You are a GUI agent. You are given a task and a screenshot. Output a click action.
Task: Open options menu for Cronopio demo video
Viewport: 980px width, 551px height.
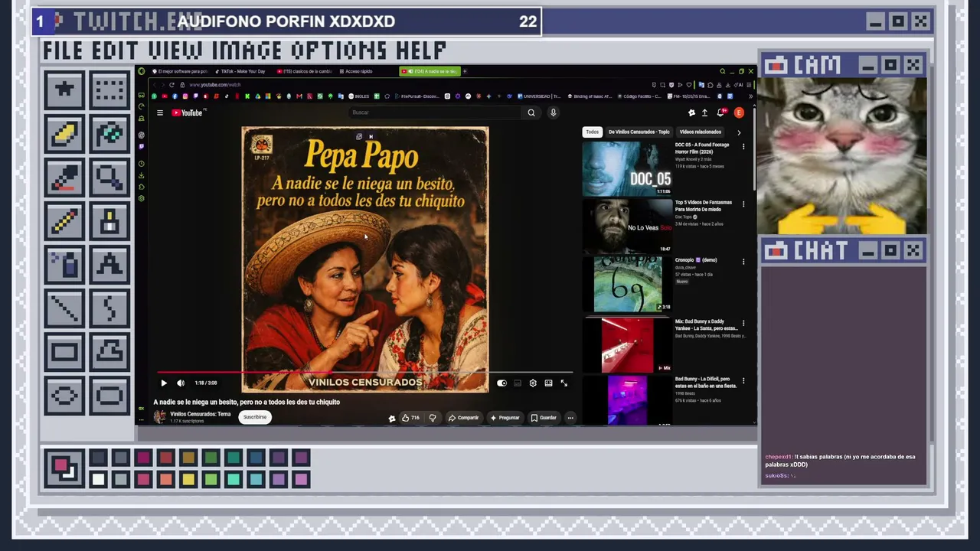coord(743,262)
